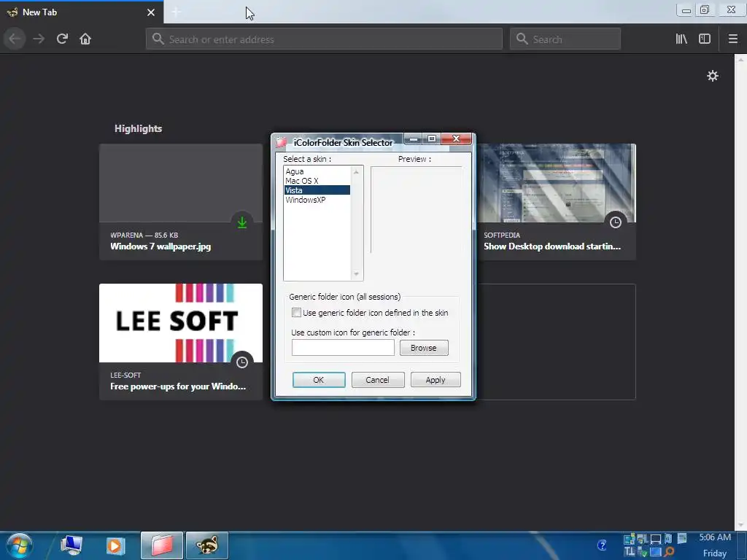Open New Tab page settings gear
The height and width of the screenshot is (560, 747).
click(712, 76)
